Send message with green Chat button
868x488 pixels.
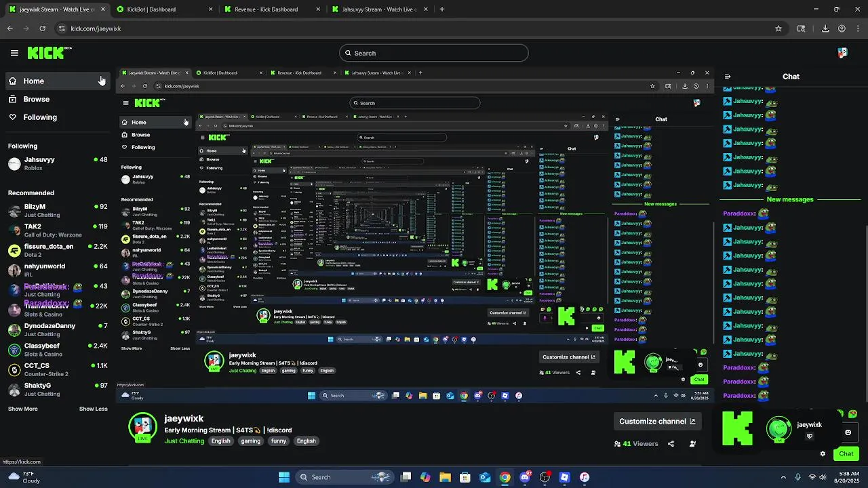(846, 454)
